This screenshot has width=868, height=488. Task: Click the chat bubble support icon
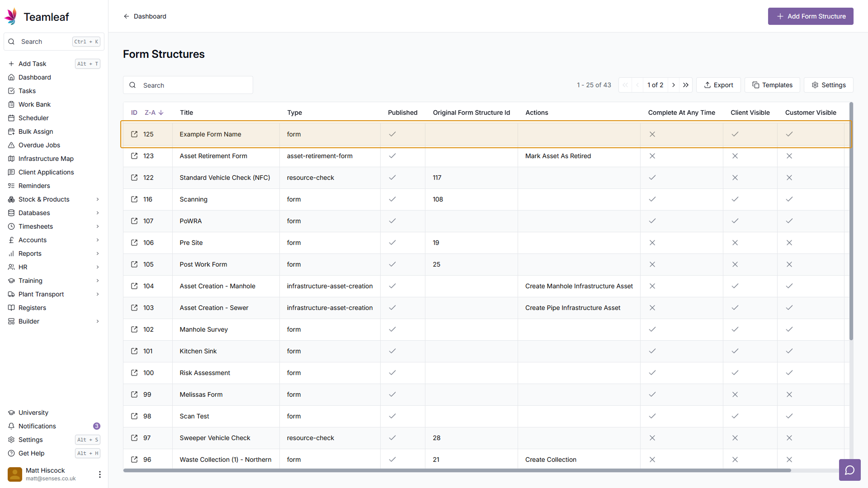tap(849, 470)
